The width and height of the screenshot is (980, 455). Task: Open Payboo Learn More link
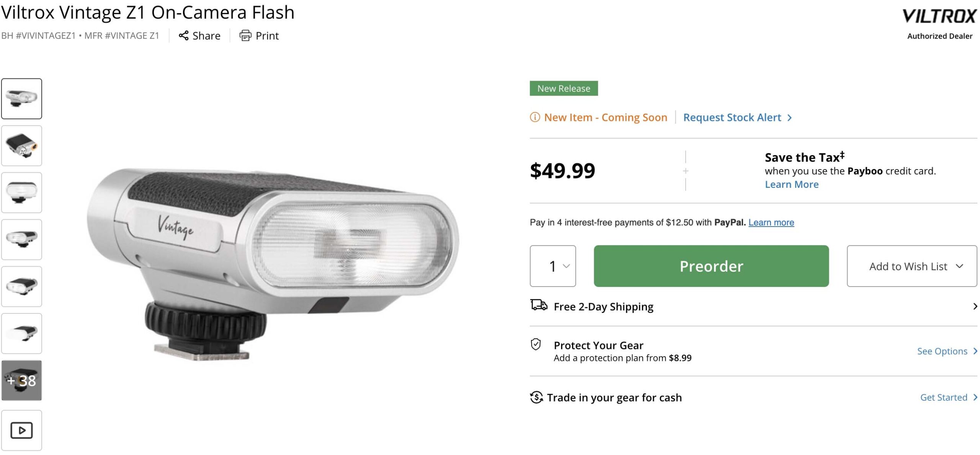point(791,184)
